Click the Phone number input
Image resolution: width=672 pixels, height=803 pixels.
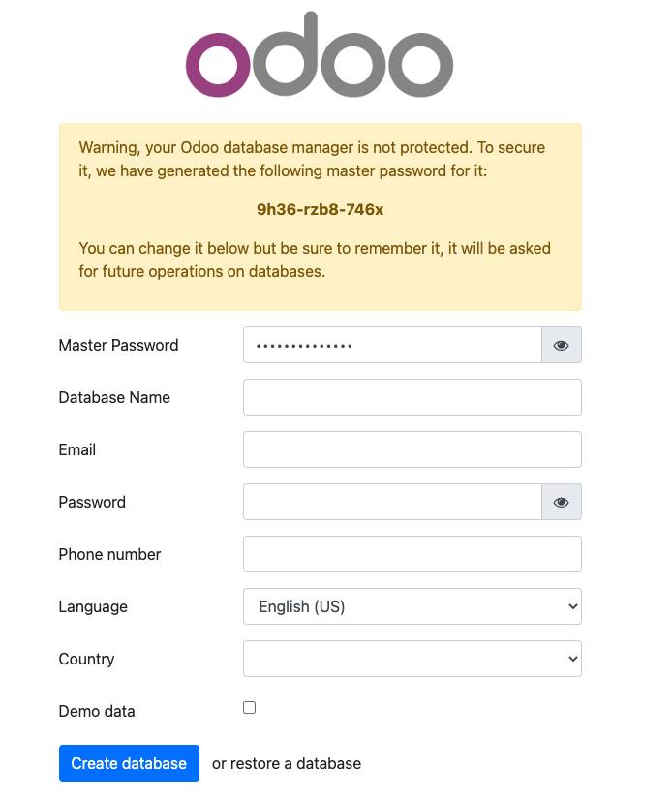coord(412,553)
